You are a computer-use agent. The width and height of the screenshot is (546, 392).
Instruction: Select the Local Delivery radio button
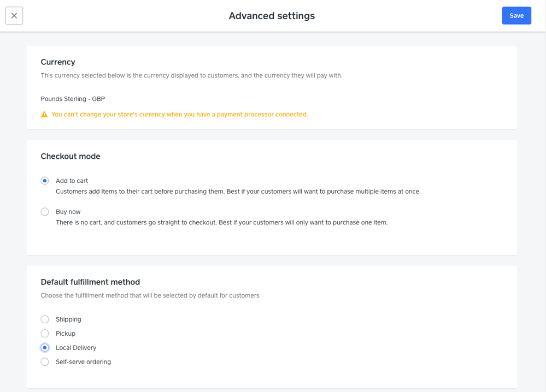[x=45, y=348]
